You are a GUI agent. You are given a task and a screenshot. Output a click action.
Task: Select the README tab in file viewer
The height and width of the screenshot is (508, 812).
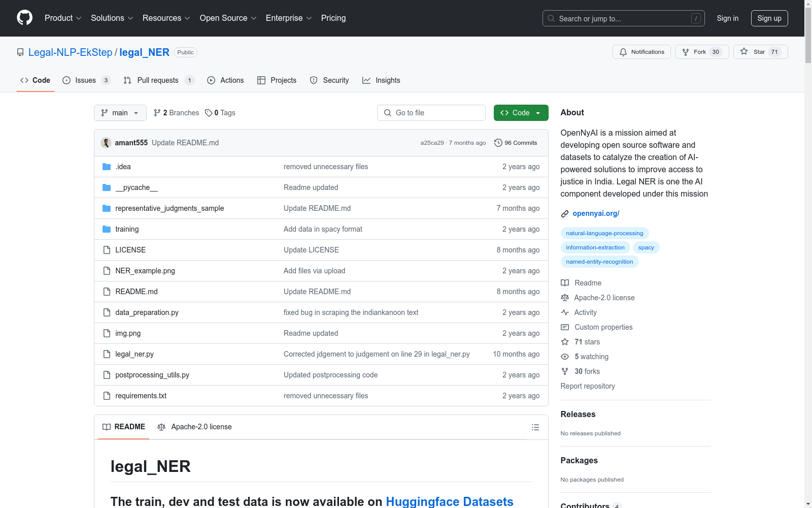pyautogui.click(x=124, y=427)
